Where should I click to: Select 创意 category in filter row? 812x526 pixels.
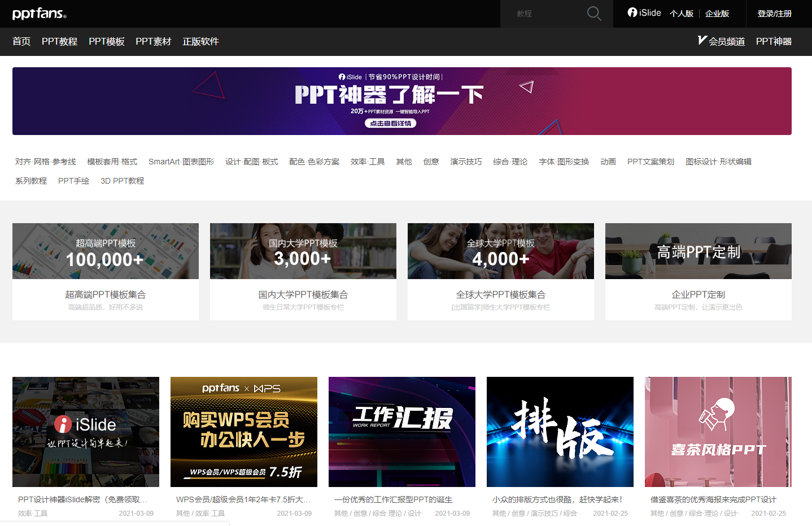click(431, 162)
